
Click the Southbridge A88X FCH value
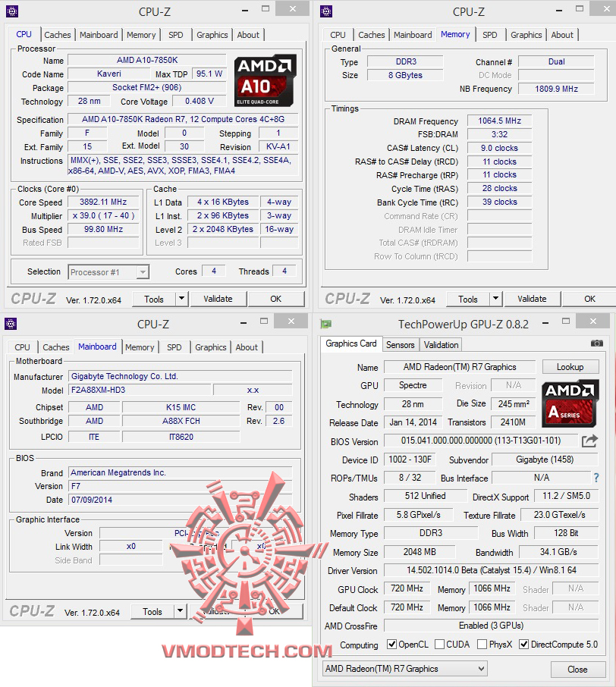181,421
